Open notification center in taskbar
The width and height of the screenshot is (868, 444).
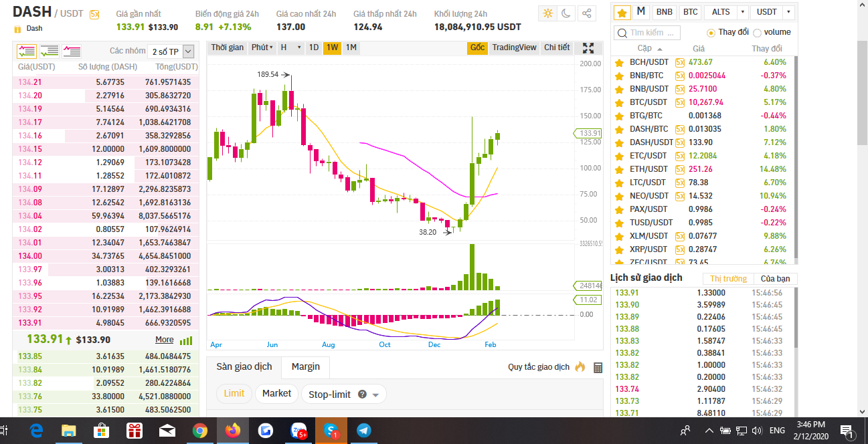coord(847,431)
